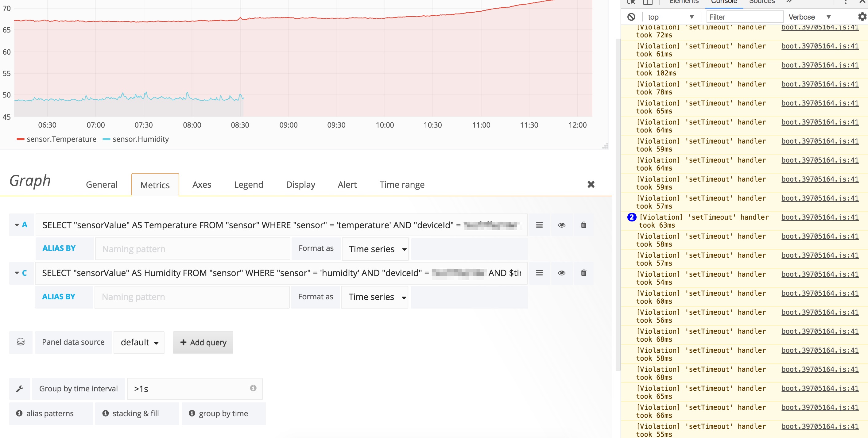Click the Add query button

coord(203,342)
